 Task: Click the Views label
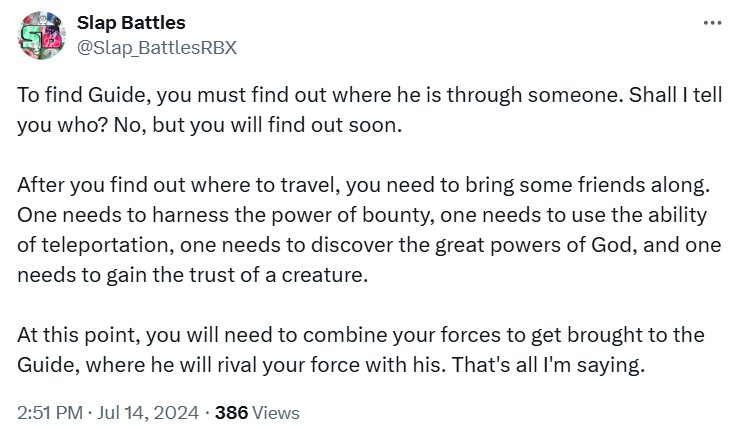click(274, 412)
